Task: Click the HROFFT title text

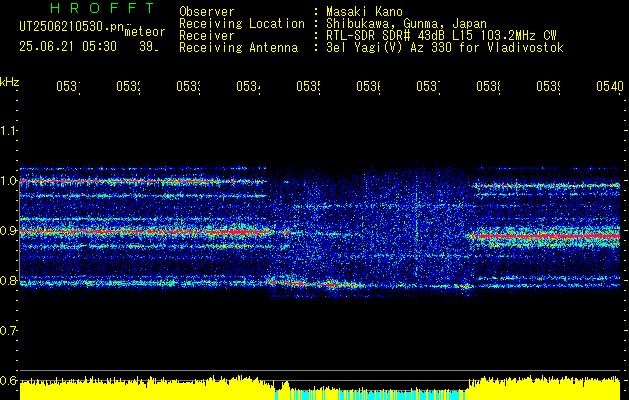Action: point(103,8)
